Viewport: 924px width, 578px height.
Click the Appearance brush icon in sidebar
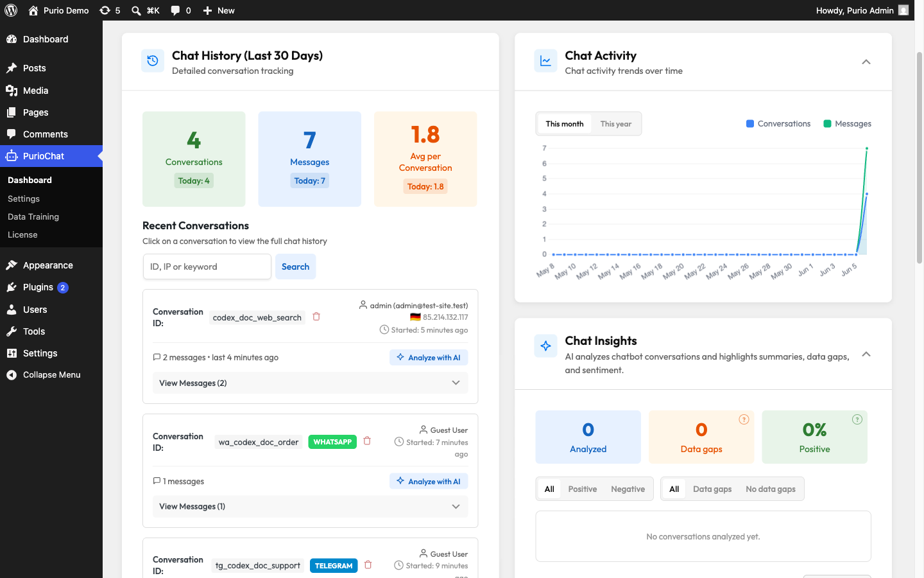click(12, 265)
